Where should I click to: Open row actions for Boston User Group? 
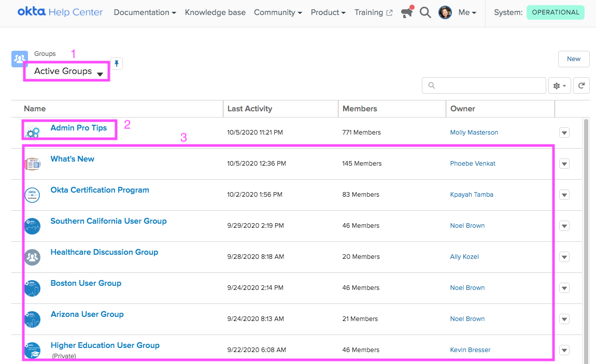[564, 288]
